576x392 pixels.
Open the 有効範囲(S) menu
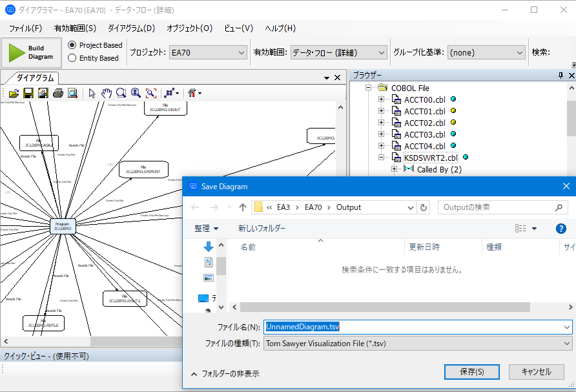click(x=75, y=28)
